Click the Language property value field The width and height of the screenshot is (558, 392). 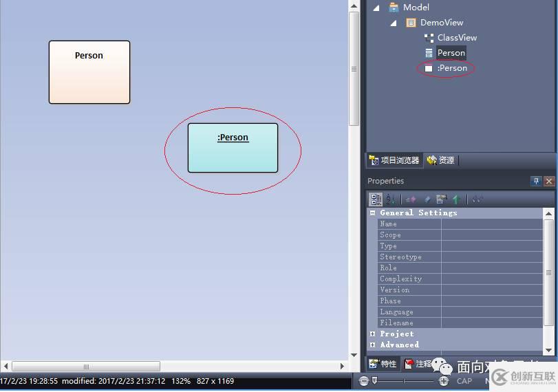(x=492, y=312)
